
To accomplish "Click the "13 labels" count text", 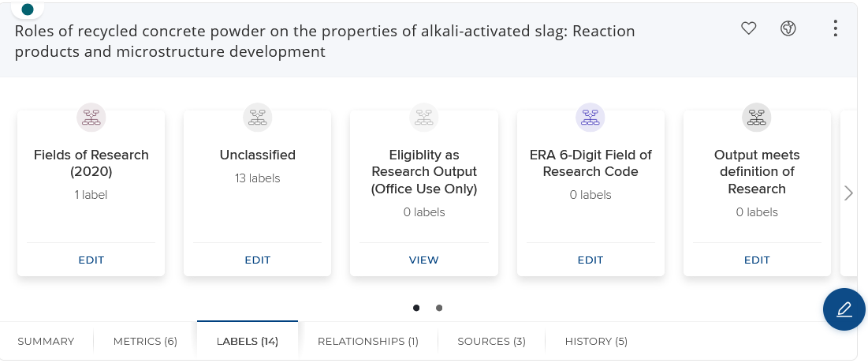I will (x=258, y=178).
